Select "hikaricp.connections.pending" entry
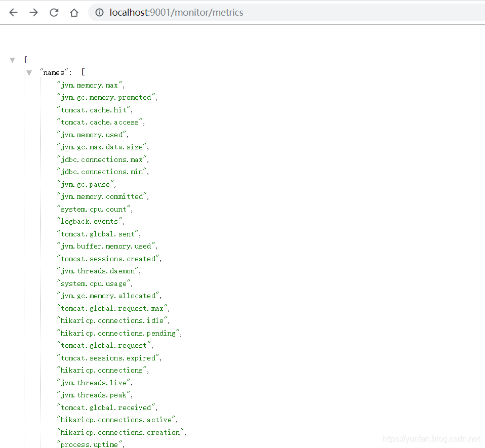Screen dimensions: 485x448 [x=118, y=333]
